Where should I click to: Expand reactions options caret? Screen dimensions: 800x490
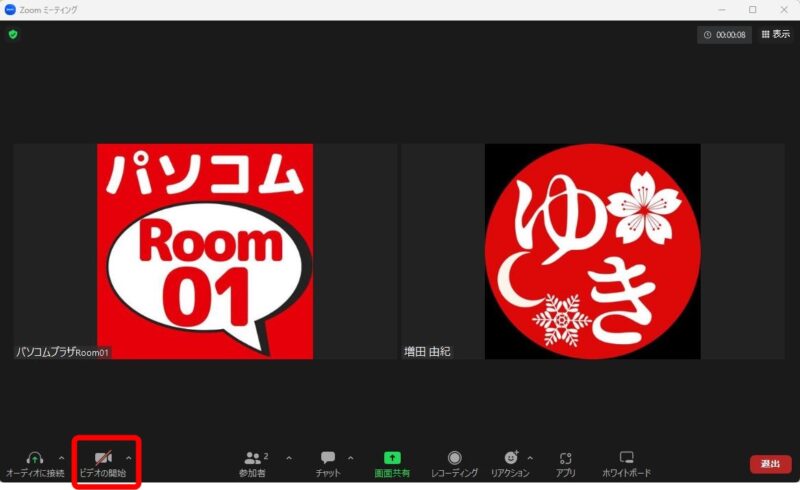[x=530, y=458]
